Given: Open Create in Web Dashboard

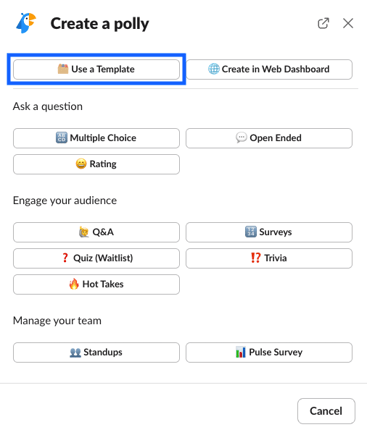Looking at the screenshot, I should (x=269, y=69).
